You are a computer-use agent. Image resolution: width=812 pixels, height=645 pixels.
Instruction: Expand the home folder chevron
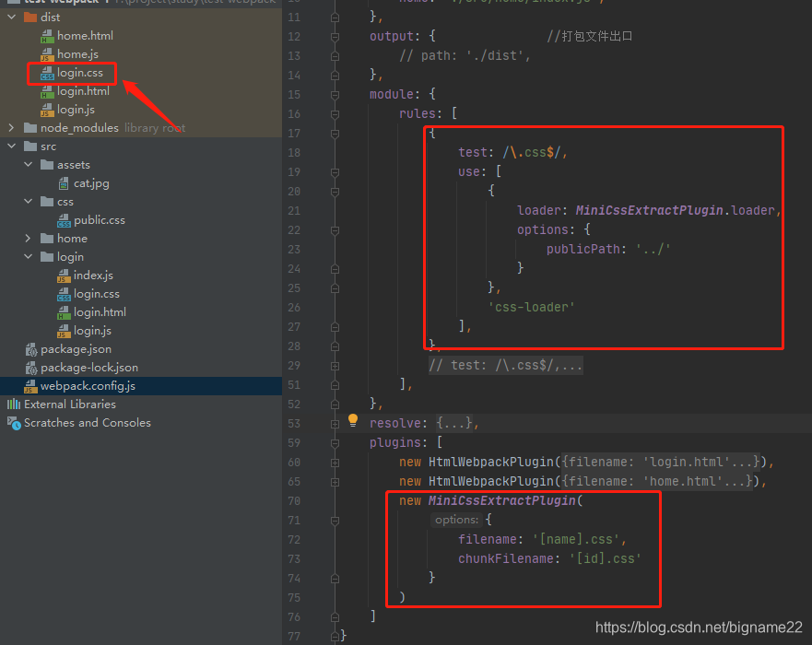(x=28, y=238)
